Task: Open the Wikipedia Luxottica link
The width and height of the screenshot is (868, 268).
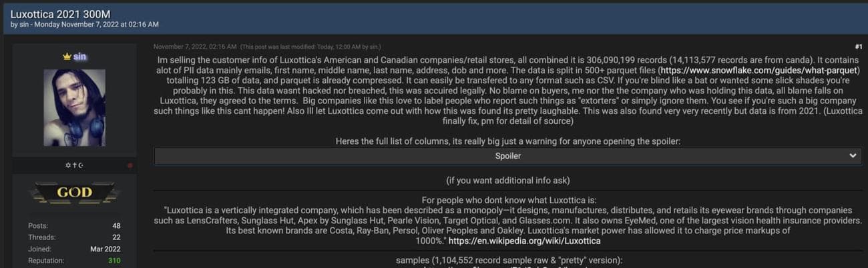Action: [524, 241]
